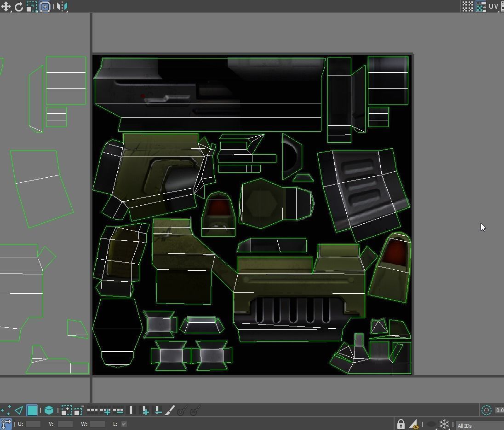The width and height of the screenshot is (504, 430).
Task: Toggle the checker pattern map display icon
Action: [481, 6]
